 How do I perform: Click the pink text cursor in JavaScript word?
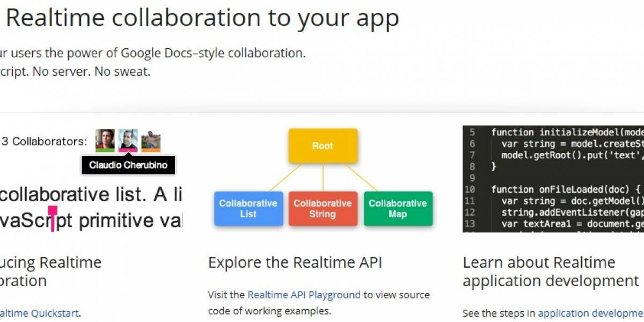tap(53, 218)
